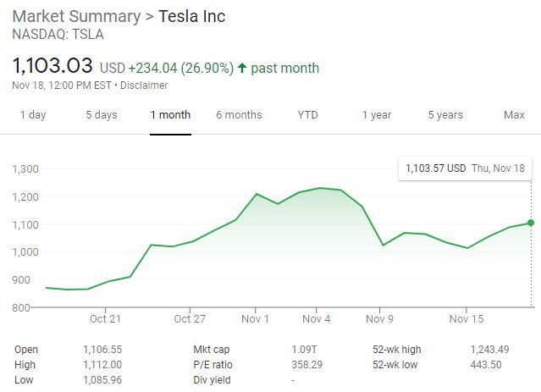Click the 52-wk high value
541x392 pixels.
[489, 350]
